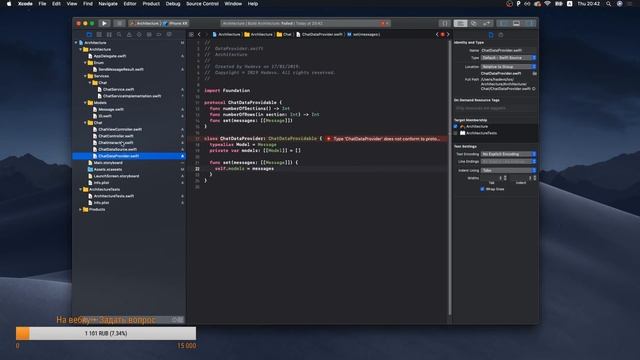Open the Issue navigator warning icon

[129, 35]
